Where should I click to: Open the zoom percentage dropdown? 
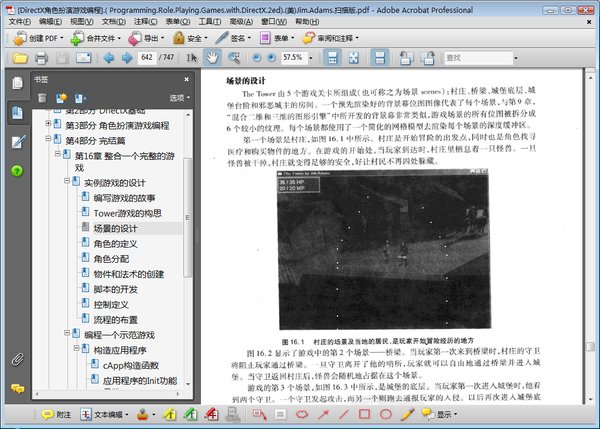(312, 58)
